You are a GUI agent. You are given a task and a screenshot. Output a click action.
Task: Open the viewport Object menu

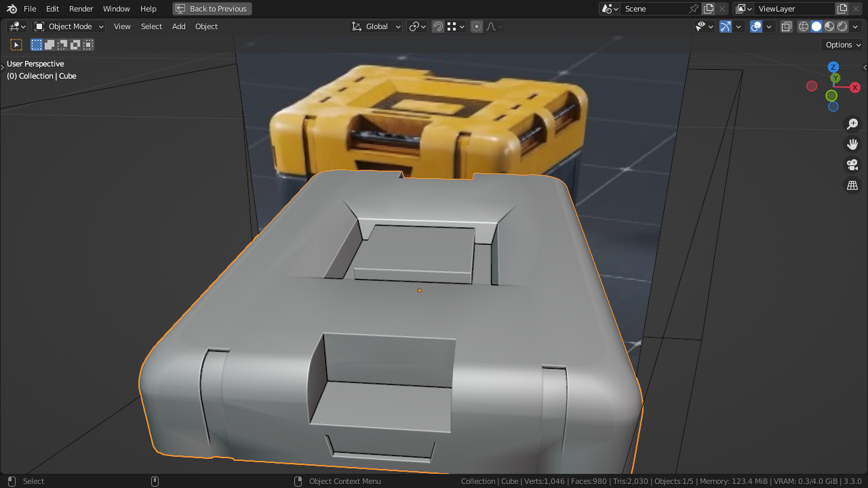coord(207,26)
